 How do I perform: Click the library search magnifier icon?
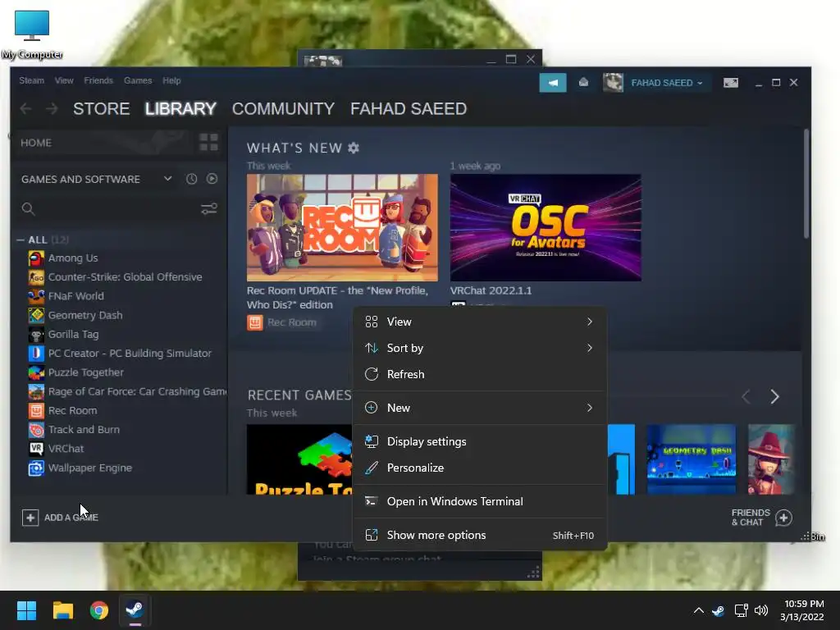(x=29, y=209)
